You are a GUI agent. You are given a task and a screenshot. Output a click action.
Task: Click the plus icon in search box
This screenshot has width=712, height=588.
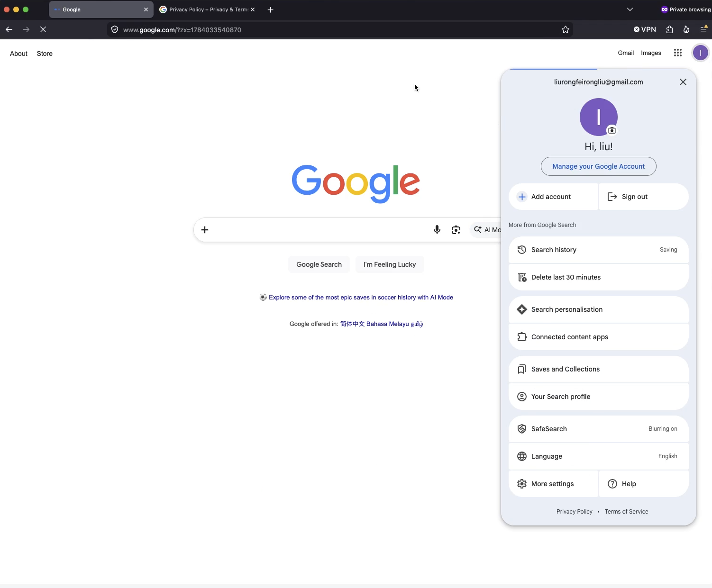coord(205,230)
